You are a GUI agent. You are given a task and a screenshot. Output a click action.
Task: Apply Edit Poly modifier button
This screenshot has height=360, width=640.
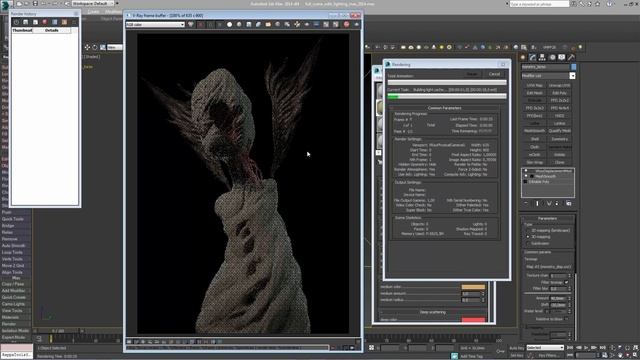559,93
